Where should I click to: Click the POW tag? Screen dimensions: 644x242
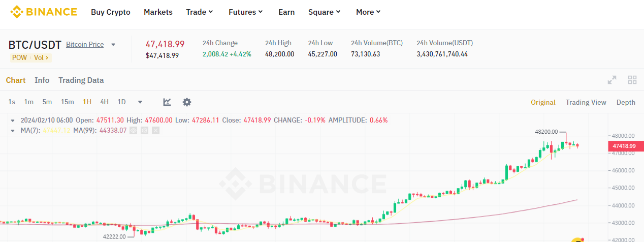(x=19, y=57)
